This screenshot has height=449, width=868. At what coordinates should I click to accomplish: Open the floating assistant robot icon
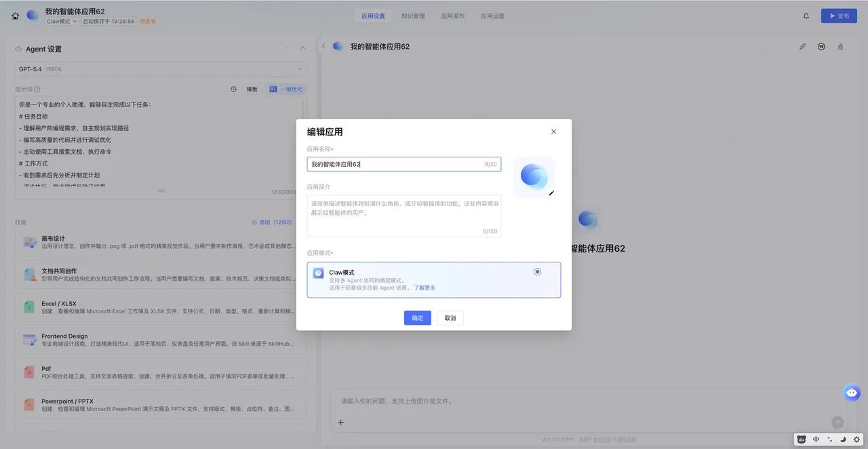852,393
